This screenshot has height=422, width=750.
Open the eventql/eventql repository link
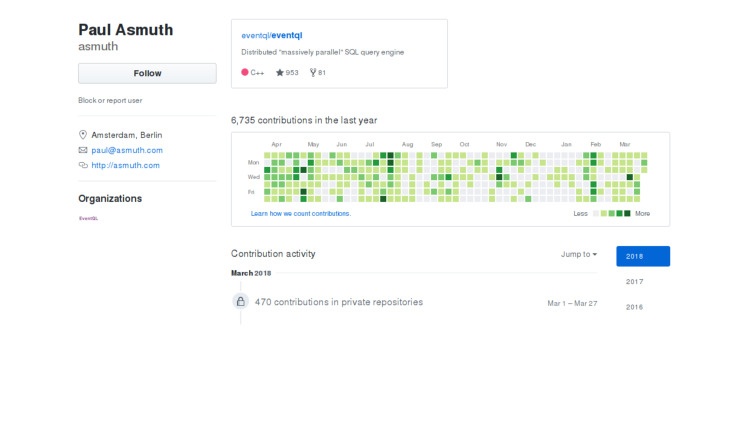coord(279,35)
